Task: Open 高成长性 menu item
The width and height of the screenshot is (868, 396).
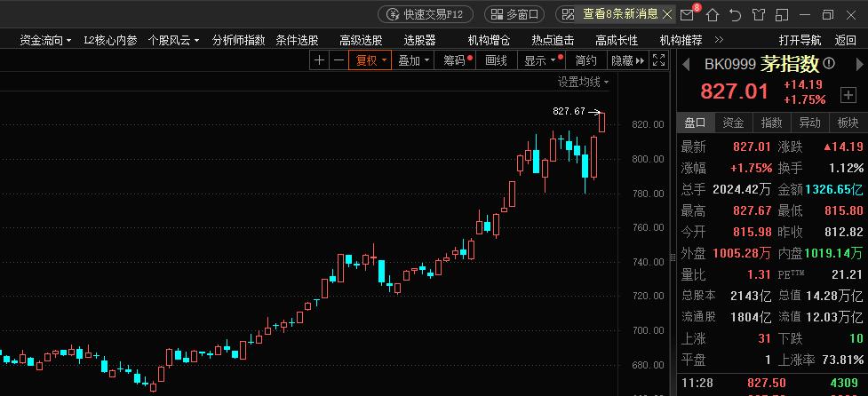Action: tap(617, 40)
